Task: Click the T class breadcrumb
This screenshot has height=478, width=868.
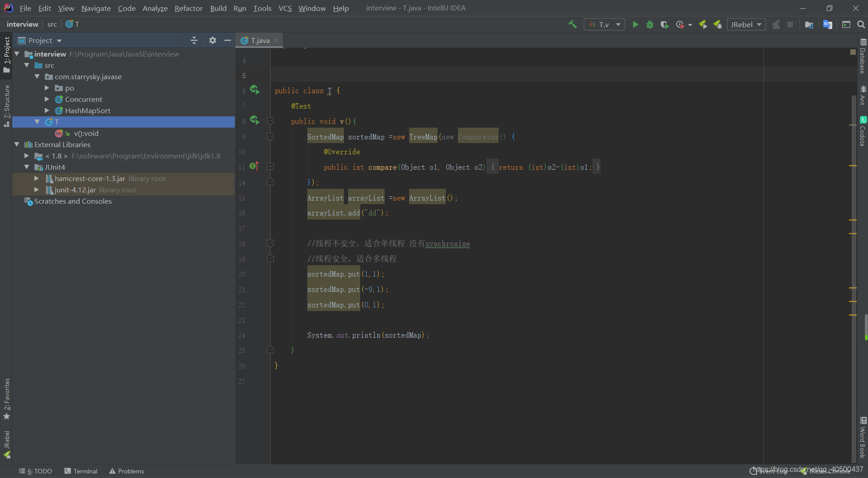Action: click(72, 24)
